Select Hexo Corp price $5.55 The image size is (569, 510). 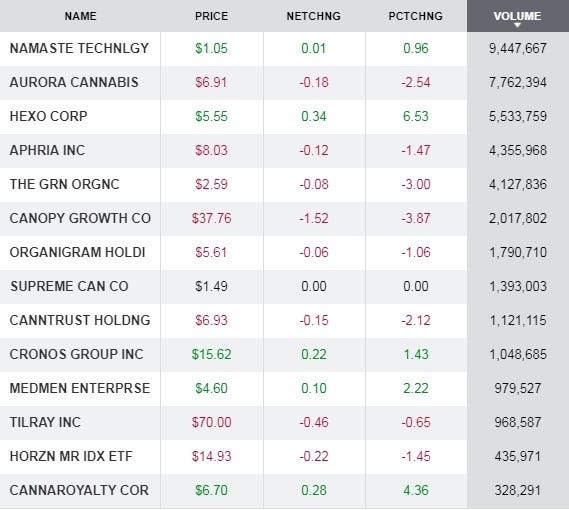(x=212, y=116)
